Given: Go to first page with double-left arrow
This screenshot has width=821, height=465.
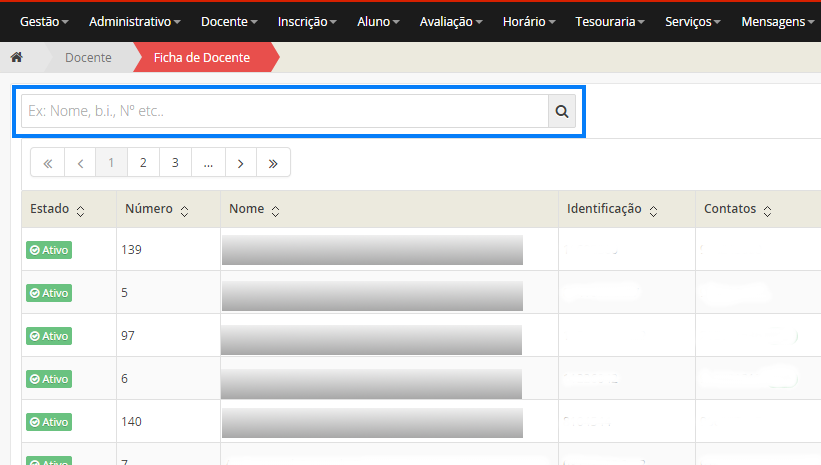Looking at the screenshot, I should point(47,163).
